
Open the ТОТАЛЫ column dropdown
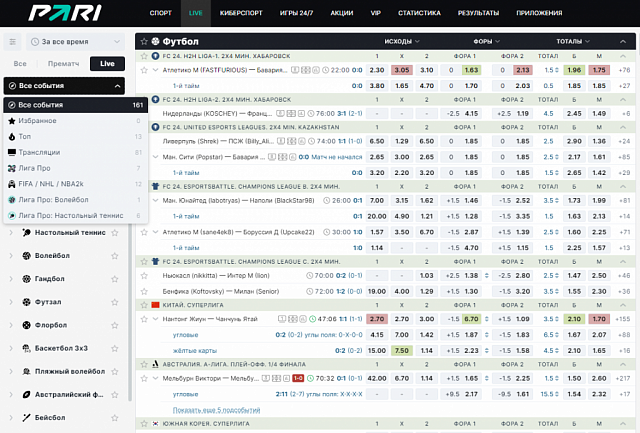573,41
